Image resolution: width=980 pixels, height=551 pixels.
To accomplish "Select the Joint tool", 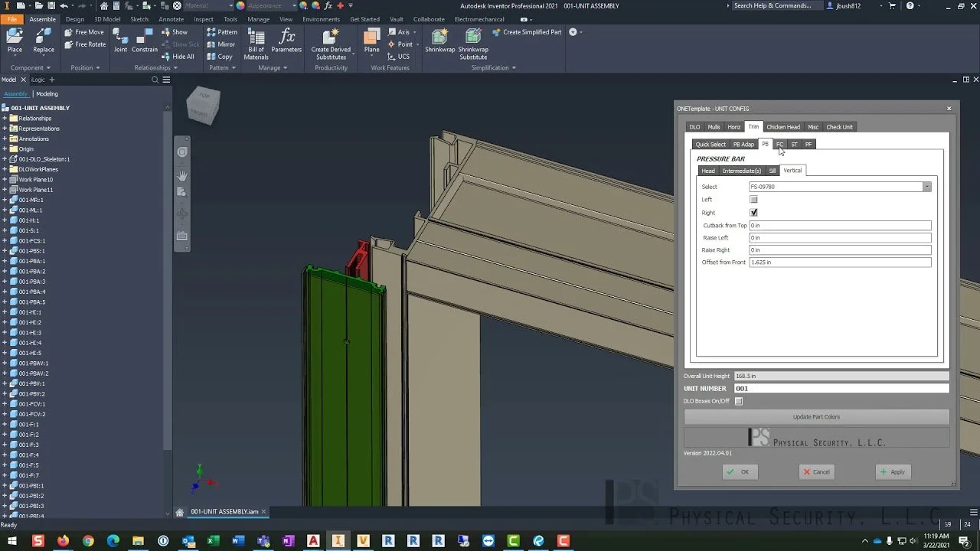I will (120, 41).
